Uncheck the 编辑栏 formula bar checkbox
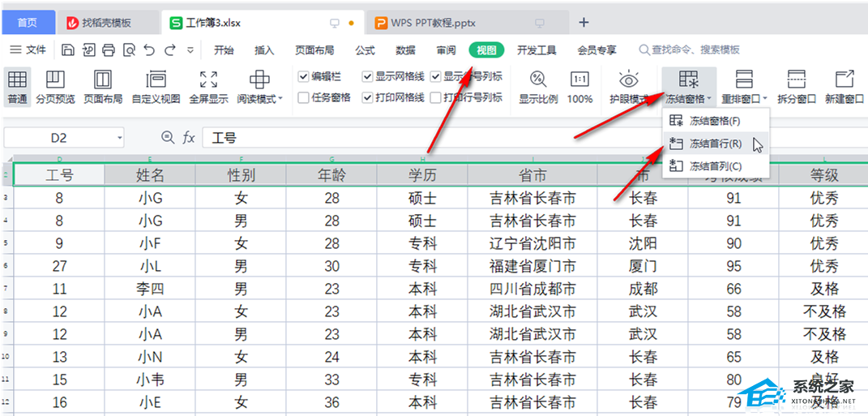This screenshot has width=868, height=416. click(x=304, y=77)
